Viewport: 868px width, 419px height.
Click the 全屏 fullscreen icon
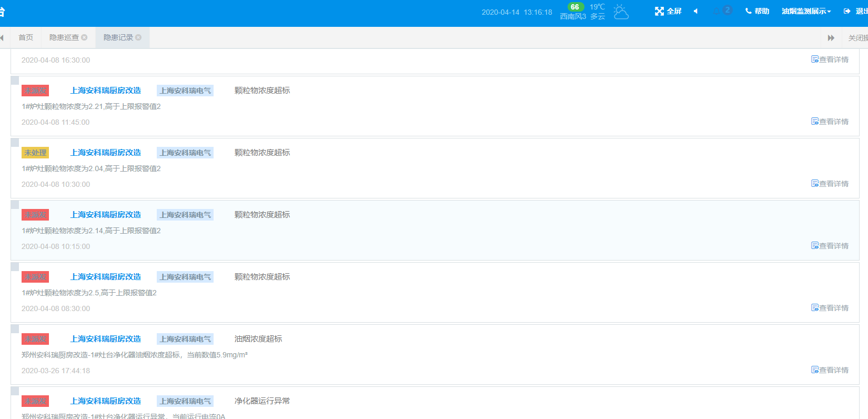tap(659, 11)
